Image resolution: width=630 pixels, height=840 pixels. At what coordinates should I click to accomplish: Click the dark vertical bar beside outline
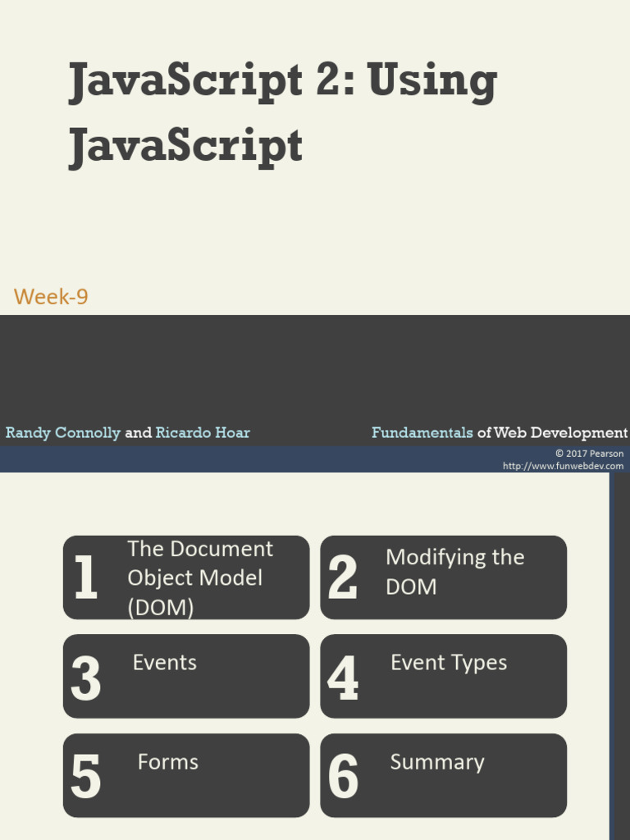click(x=620, y=656)
